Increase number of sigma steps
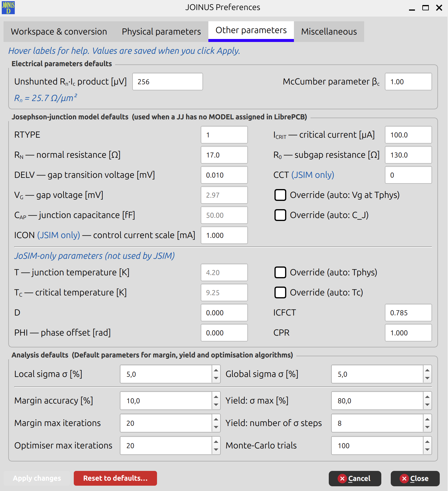Viewport: 448px width, 491px height. [x=427, y=419]
